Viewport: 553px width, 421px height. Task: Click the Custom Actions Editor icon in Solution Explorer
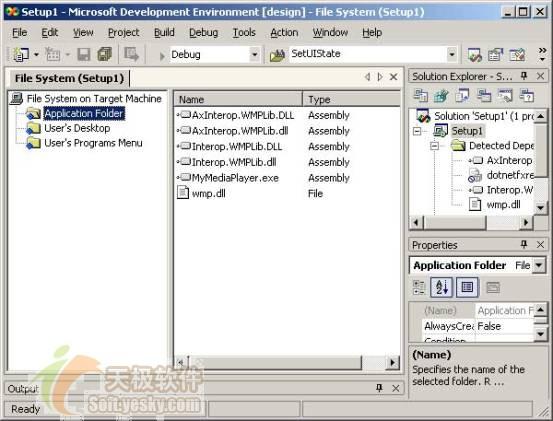[505, 96]
